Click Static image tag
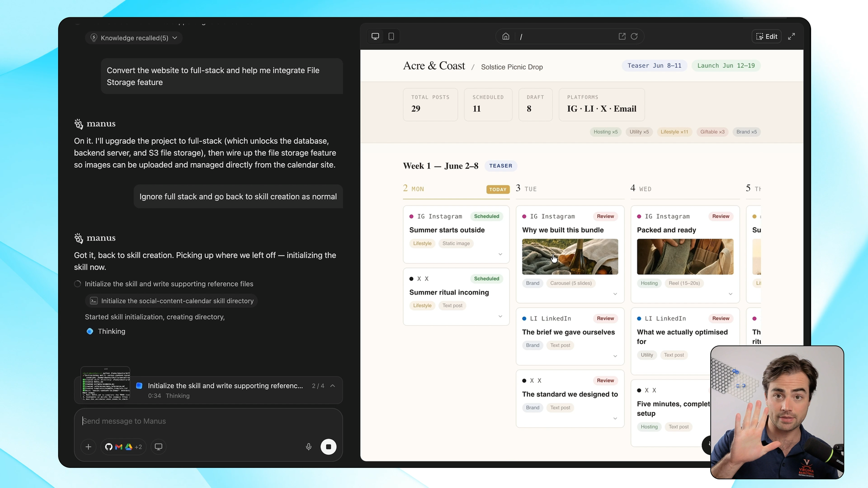Viewport: 868px width, 488px height. click(456, 243)
